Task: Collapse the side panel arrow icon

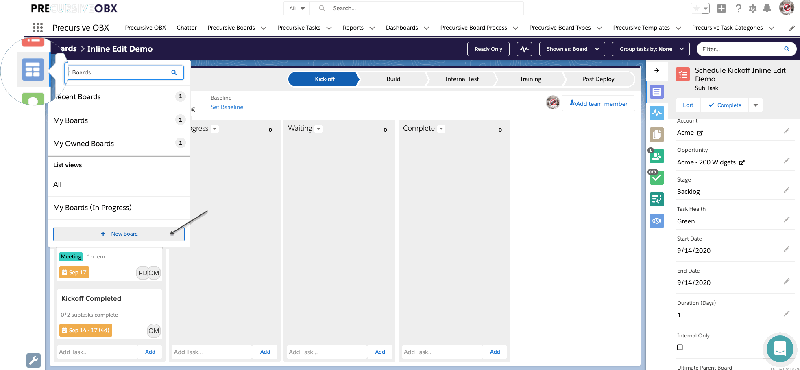Action: pyautogui.click(x=657, y=70)
